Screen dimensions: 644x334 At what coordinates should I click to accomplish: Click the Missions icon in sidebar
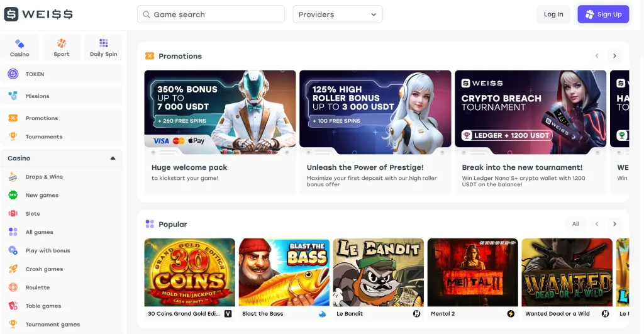[13, 96]
